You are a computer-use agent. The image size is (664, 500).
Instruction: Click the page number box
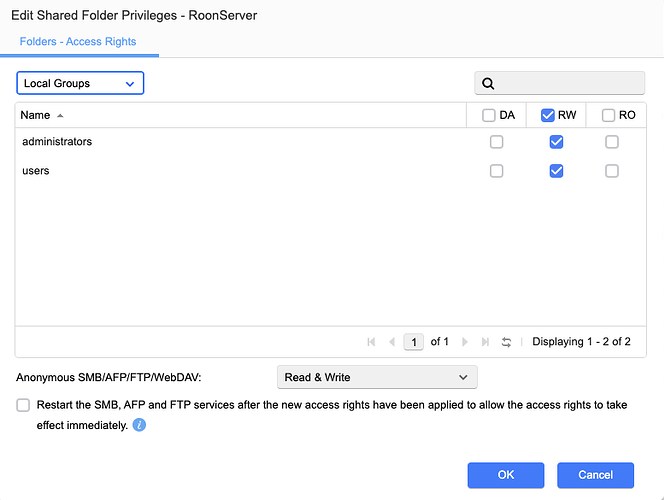pyautogui.click(x=414, y=342)
